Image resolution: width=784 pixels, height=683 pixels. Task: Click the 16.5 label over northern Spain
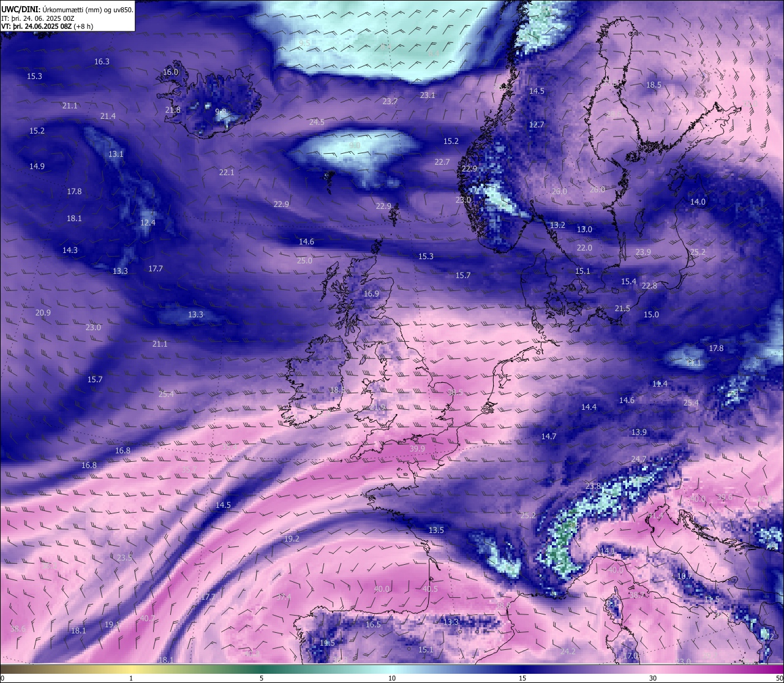373,624
